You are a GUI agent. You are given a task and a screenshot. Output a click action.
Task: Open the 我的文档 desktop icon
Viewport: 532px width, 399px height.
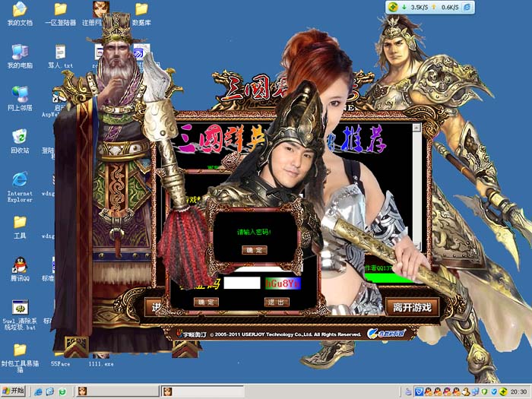click(x=19, y=14)
